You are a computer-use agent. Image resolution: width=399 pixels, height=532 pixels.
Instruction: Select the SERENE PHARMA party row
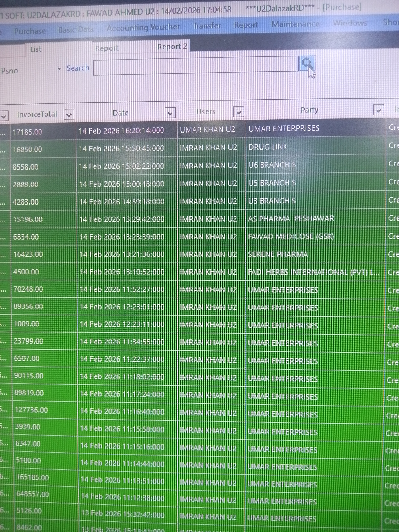point(278,254)
